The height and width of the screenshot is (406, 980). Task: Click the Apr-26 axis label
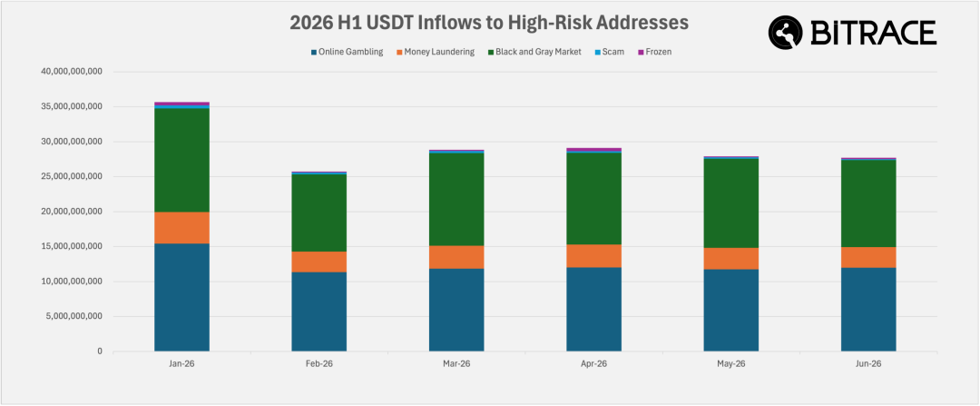tap(593, 363)
